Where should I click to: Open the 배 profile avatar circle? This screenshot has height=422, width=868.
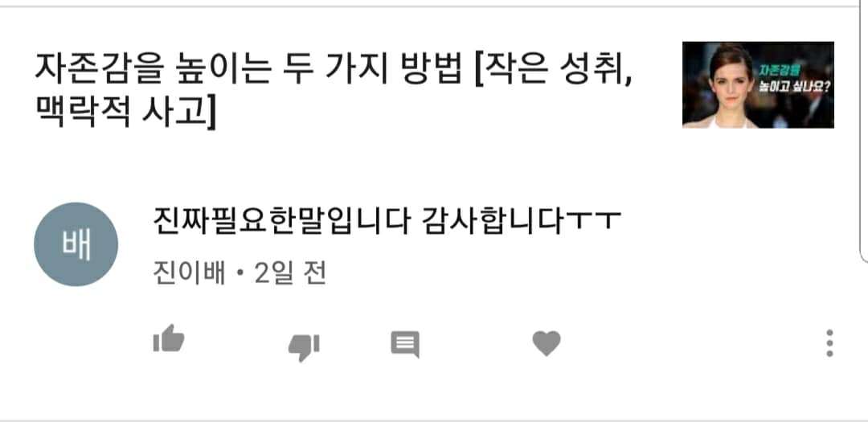click(76, 244)
